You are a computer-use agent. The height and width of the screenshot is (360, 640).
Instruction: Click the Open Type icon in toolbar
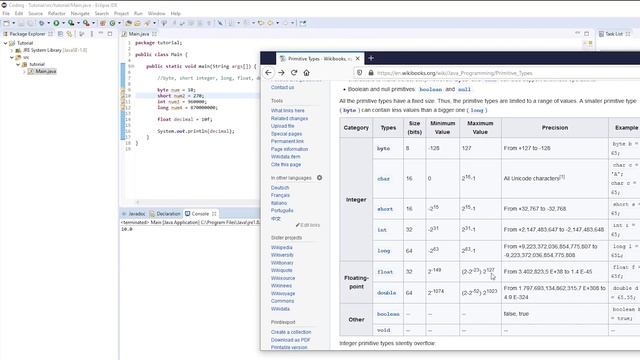[129, 23]
